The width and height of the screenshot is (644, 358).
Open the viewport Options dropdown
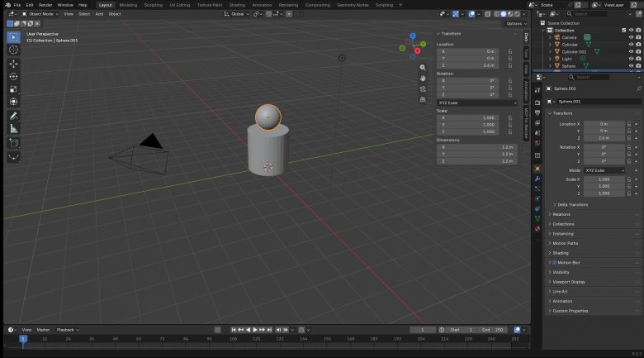(x=516, y=23)
